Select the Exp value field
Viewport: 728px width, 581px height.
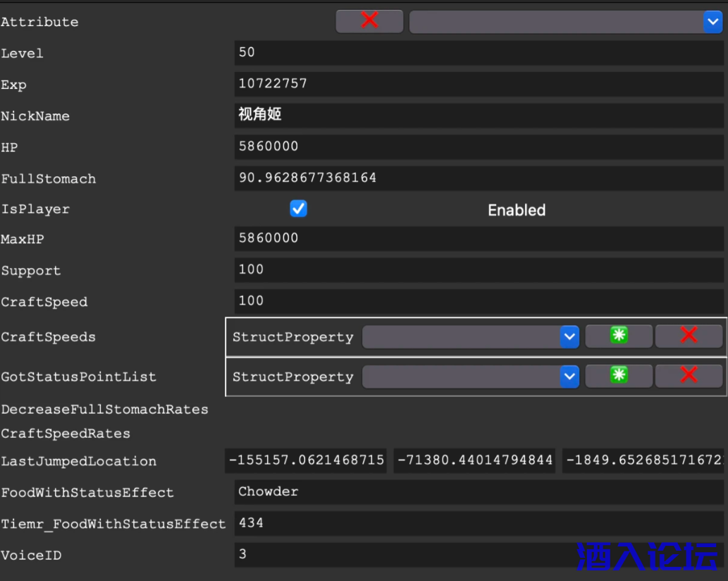click(x=479, y=84)
